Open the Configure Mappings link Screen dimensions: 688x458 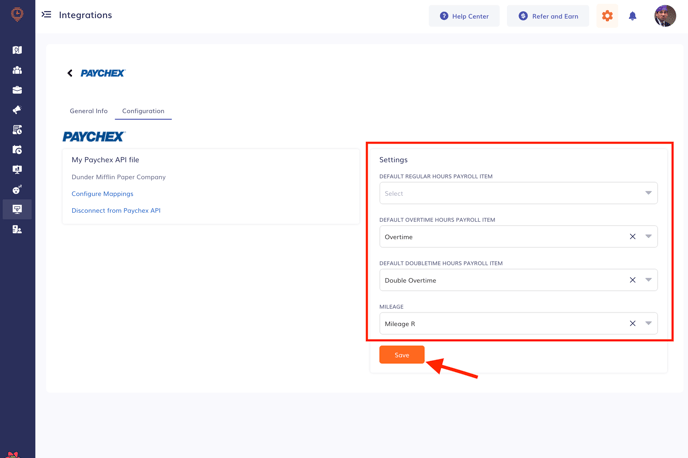pyautogui.click(x=102, y=193)
